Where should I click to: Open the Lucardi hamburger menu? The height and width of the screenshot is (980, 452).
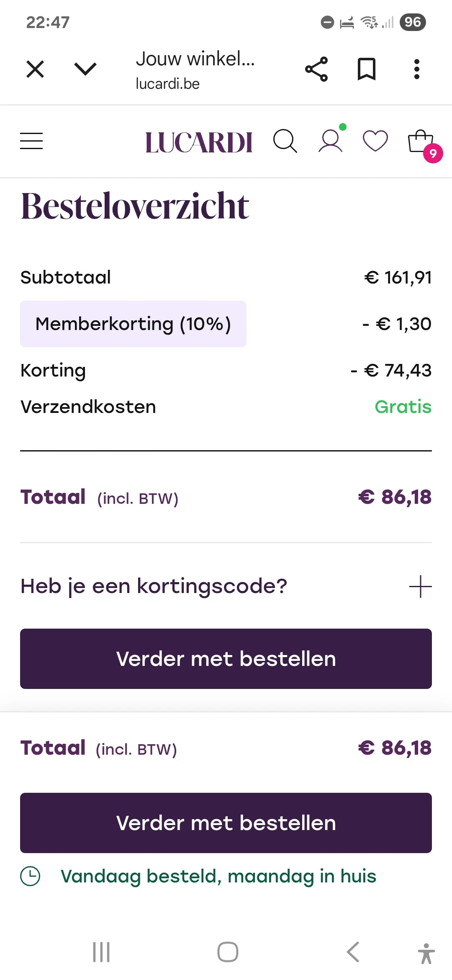pyautogui.click(x=31, y=141)
